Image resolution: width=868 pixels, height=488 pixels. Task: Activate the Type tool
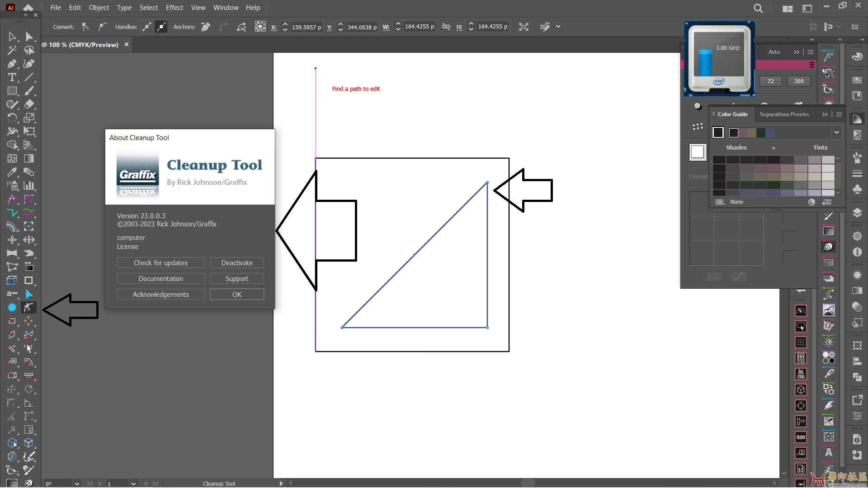tap(12, 77)
